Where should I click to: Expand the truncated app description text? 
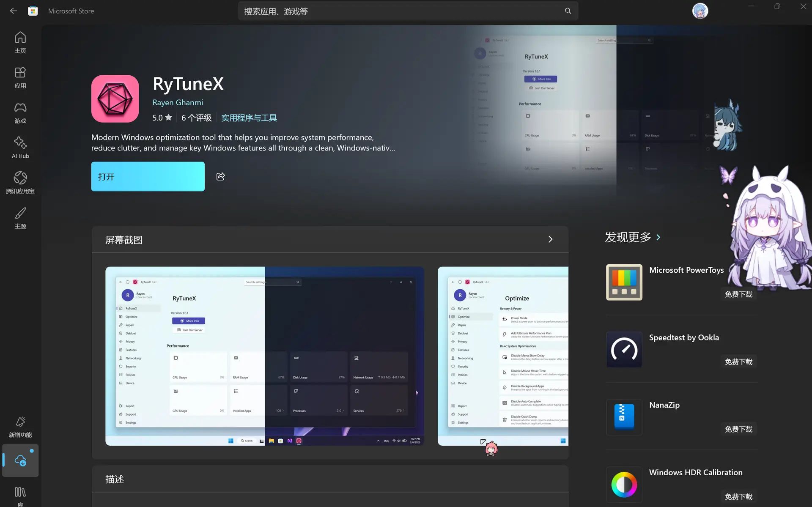pos(243,143)
